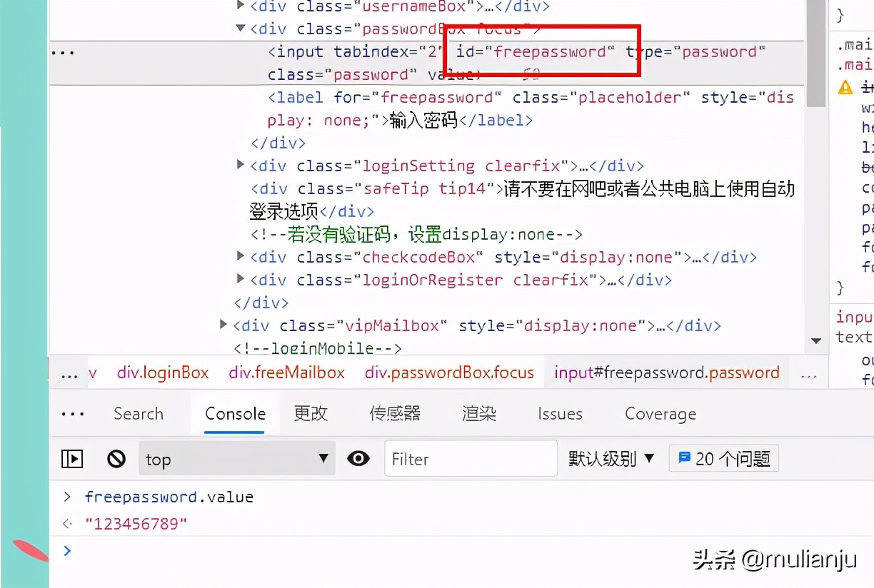
Task: Open the 默认级别 log level dropdown
Action: [612, 459]
